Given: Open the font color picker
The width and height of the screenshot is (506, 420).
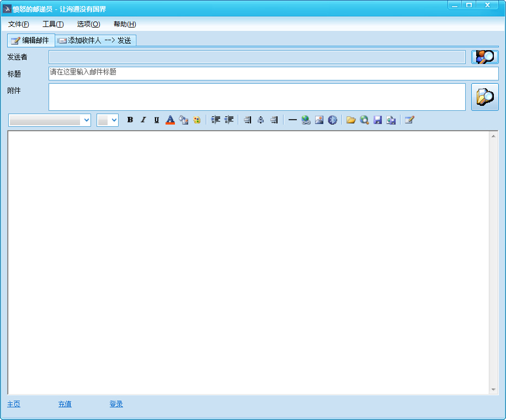Looking at the screenshot, I should (x=169, y=120).
